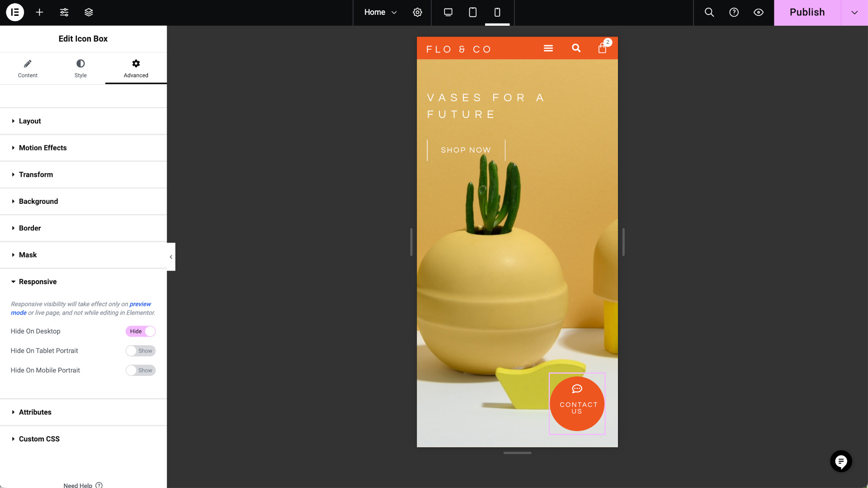Select the Contact Us icon box
The image size is (868, 488).
pyautogui.click(x=577, y=404)
